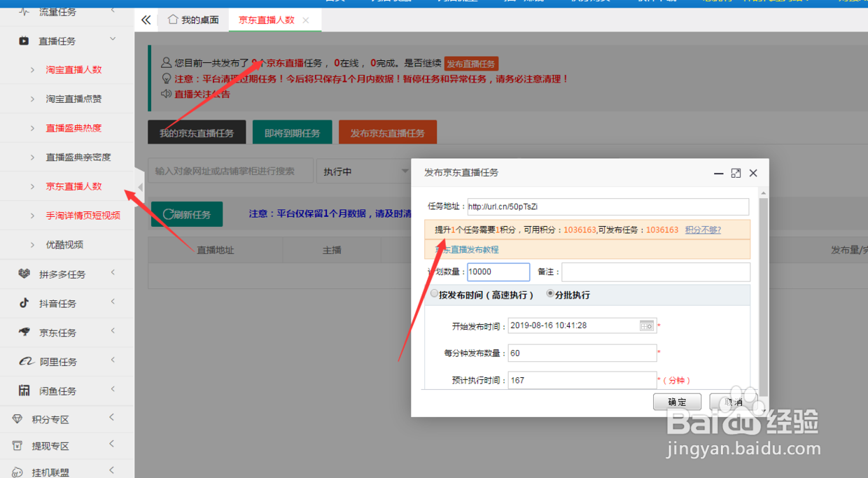The height and width of the screenshot is (478, 868).
Task: Open 手淘详情页短视频 sidebar item
Action: point(83,216)
